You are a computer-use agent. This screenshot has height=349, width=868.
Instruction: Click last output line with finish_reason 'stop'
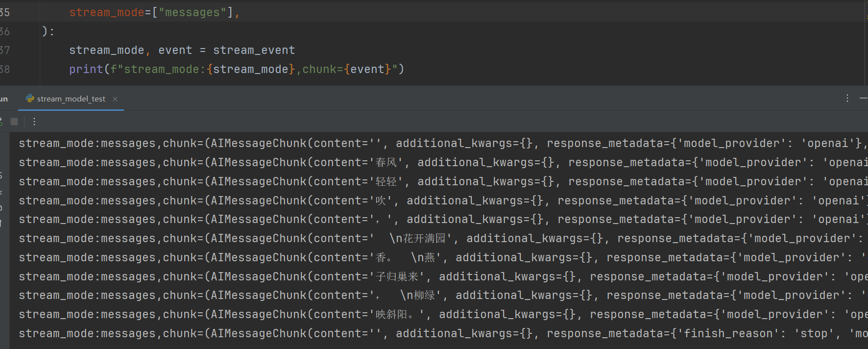443,333
